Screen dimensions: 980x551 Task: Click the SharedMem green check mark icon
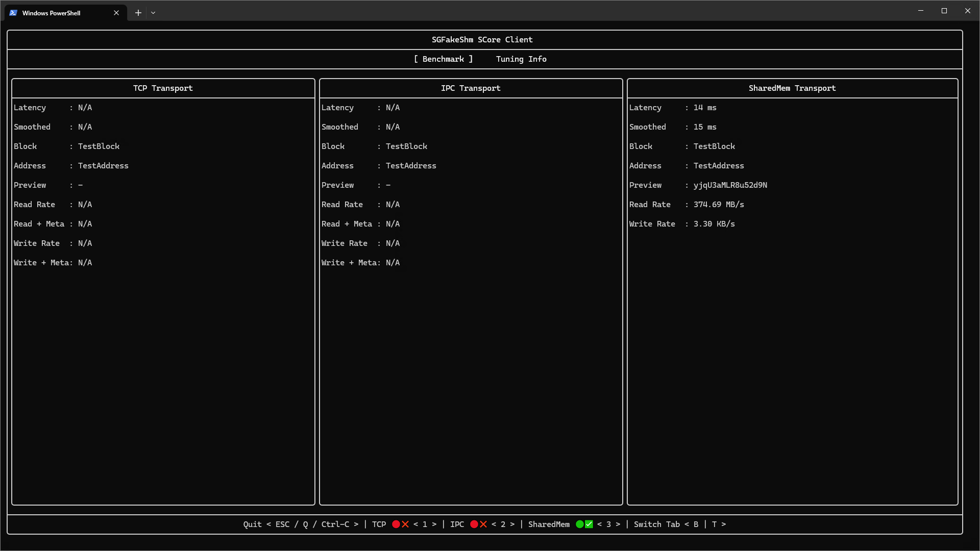(x=589, y=524)
